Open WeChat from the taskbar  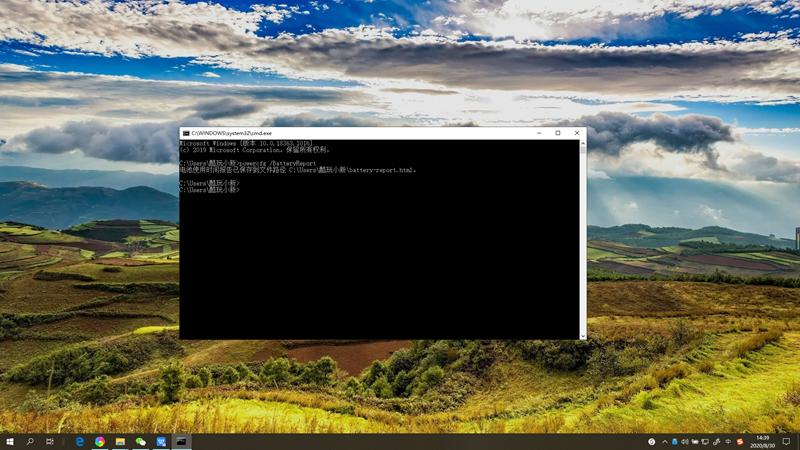click(x=141, y=442)
